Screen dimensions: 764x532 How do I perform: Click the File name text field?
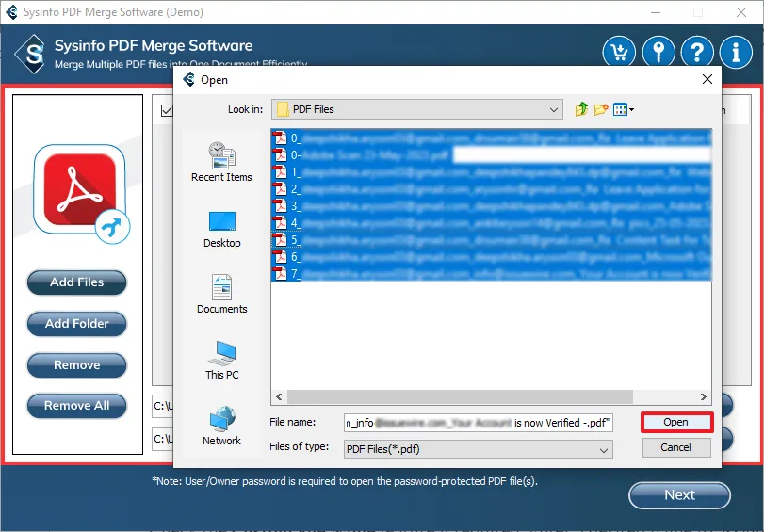point(479,424)
